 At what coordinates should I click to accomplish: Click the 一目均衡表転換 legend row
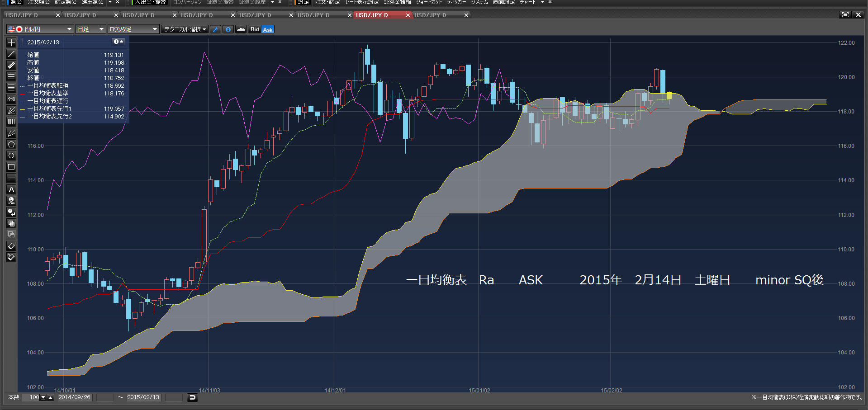click(72, 86)
